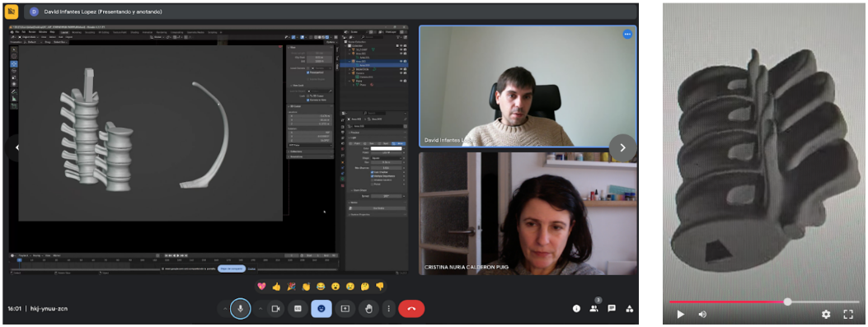
Task: Expand camera video settings arrow
Action: [x=260, y=308]
